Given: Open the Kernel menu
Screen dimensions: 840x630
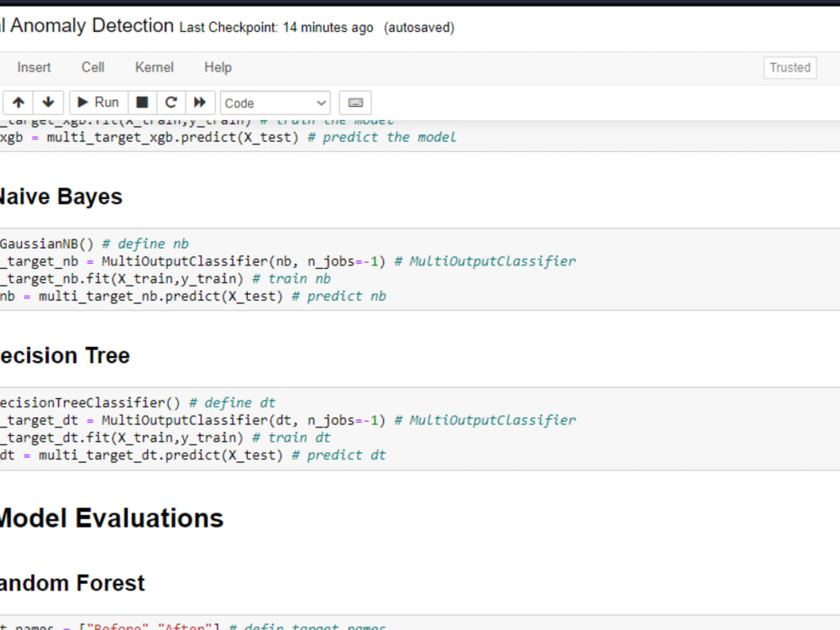Looking at the screenshot, I should tap(154, 67).
